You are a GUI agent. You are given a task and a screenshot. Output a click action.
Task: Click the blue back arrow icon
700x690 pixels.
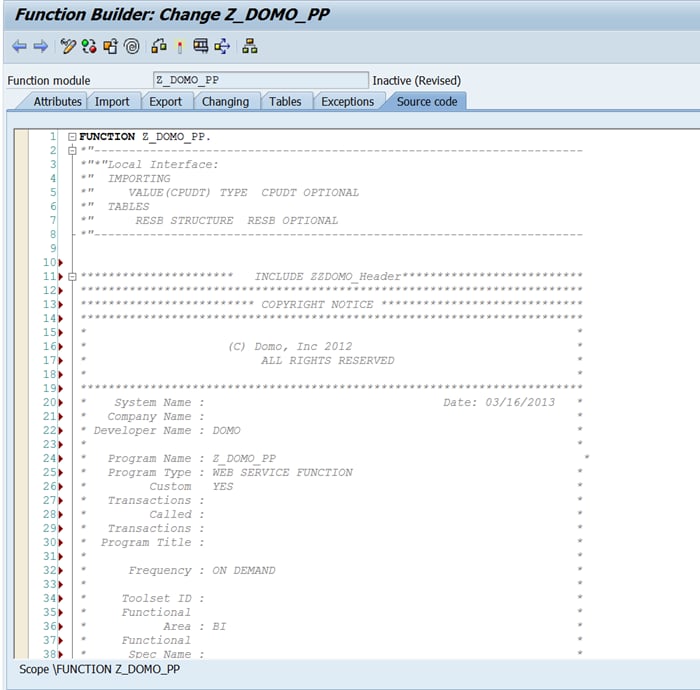(x=19, y=46)
